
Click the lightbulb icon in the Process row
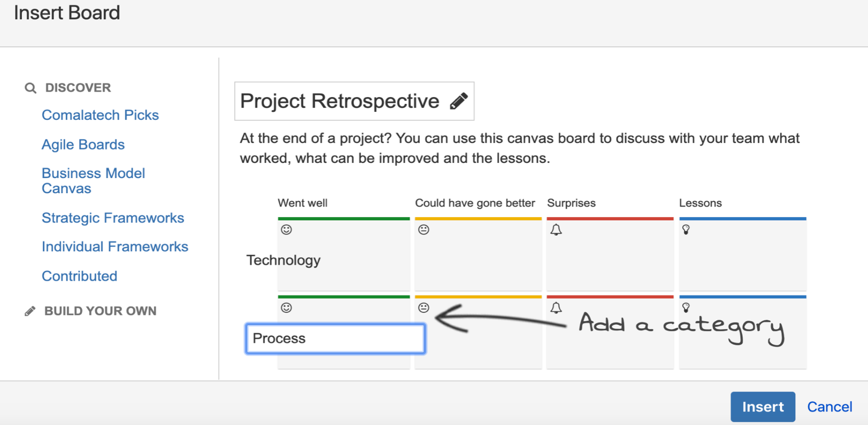[x=686, y=308]
